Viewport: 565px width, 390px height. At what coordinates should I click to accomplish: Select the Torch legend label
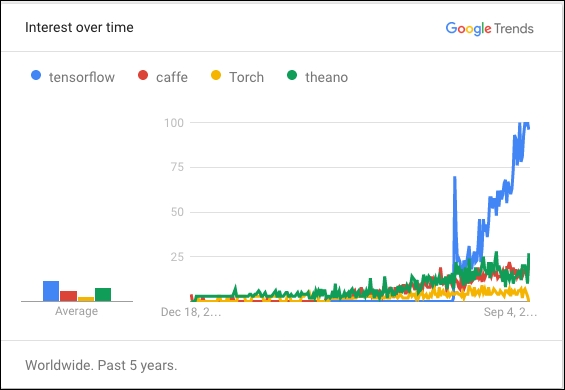click(246, 77)
